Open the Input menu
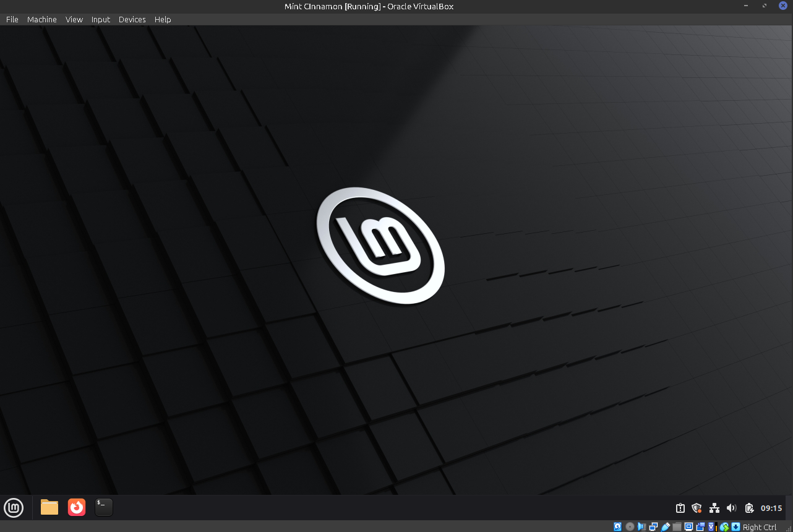793x532 pixels. pos(101,19)
